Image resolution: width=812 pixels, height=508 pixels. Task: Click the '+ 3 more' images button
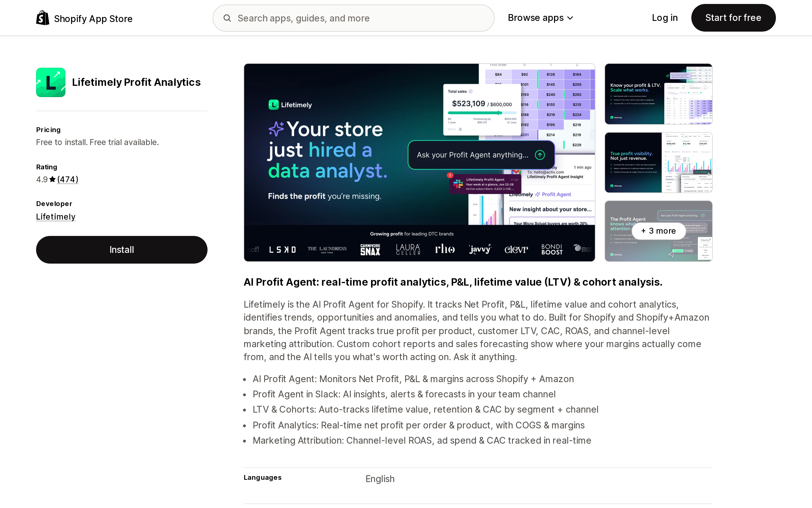pyautogui.click(x=658, y=231)
